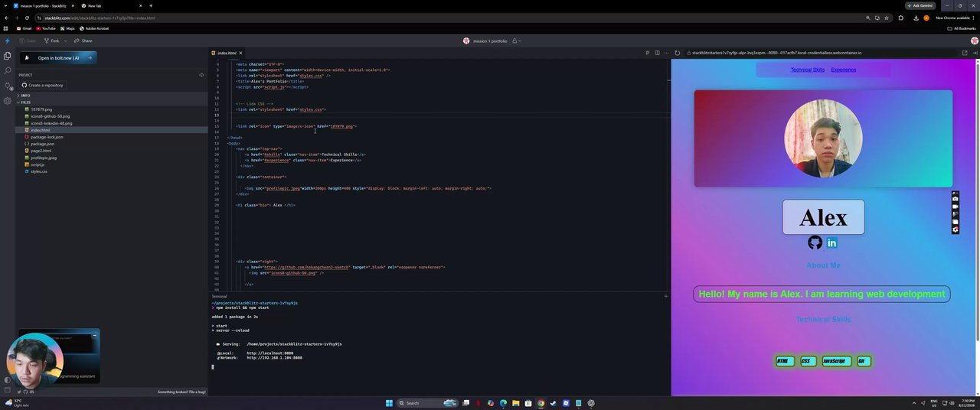Click the Terminal panel label
The height and width of the screenshot is (410, 980).
[219, 296]
